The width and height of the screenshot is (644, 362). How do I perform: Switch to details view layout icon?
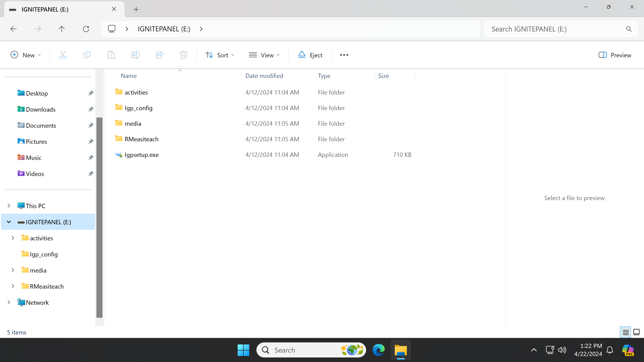tap(626, 332)
